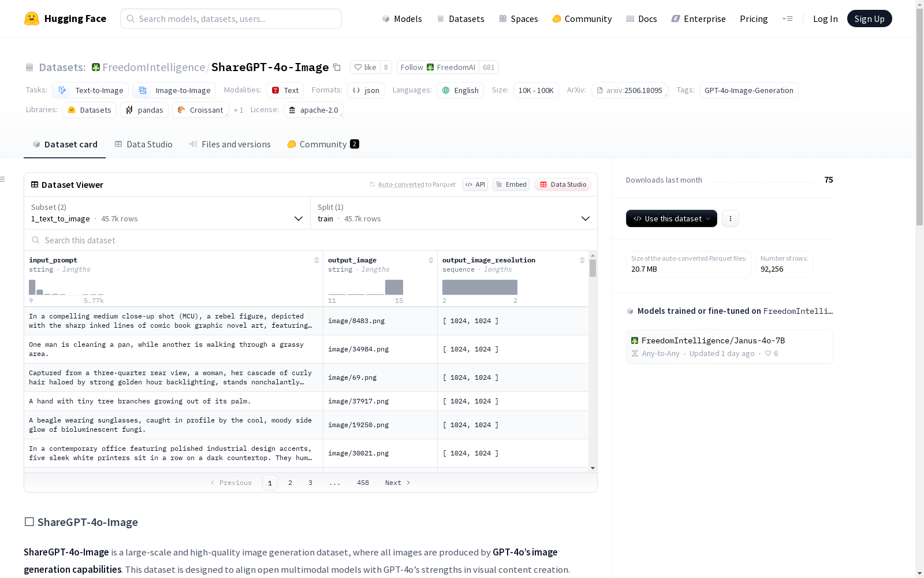Go to page 2 of rows
924x578 pixels.
(x=290, y=483)
